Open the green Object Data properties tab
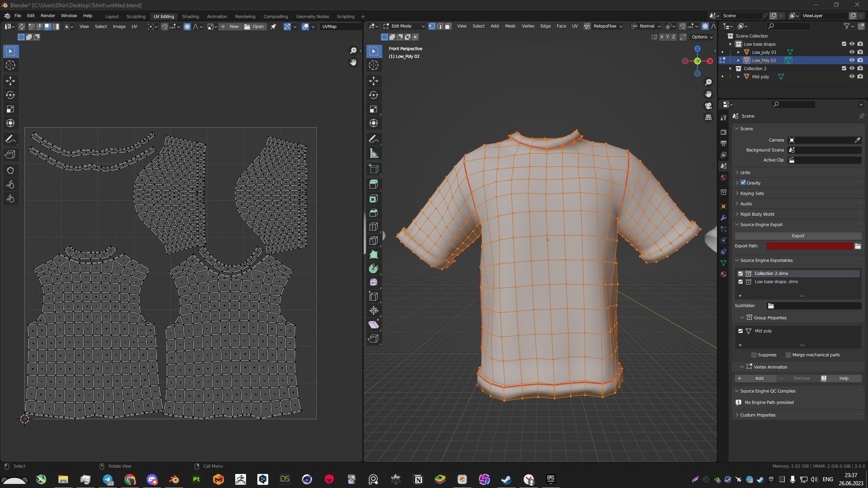 click(x=723, y=263)
